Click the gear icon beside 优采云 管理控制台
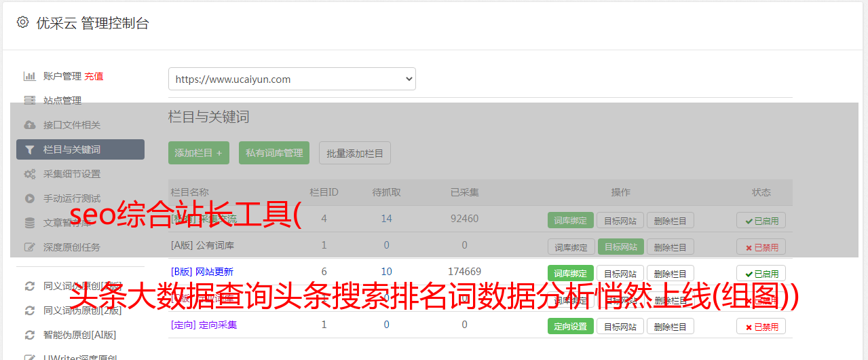868x360 pixels. (22, 22)
